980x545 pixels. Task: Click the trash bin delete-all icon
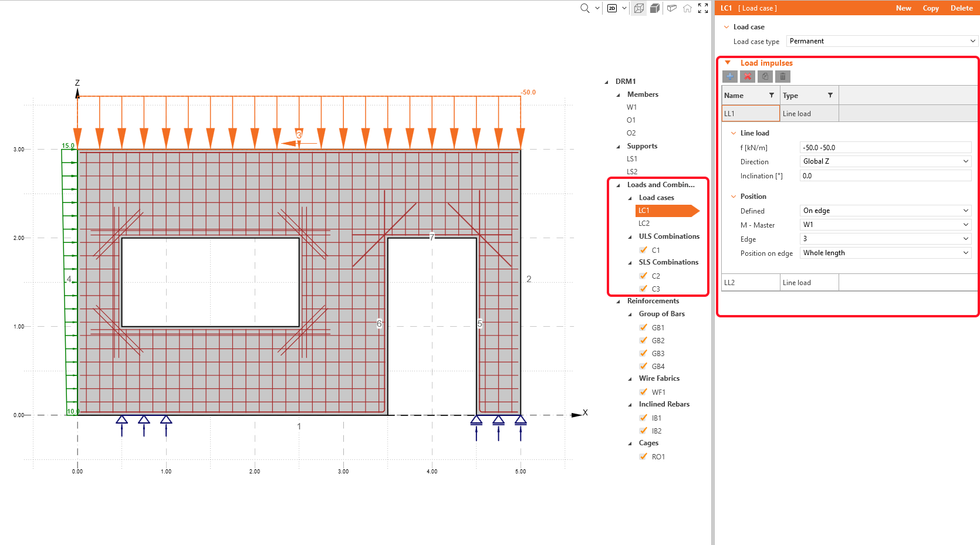(783, 76)
